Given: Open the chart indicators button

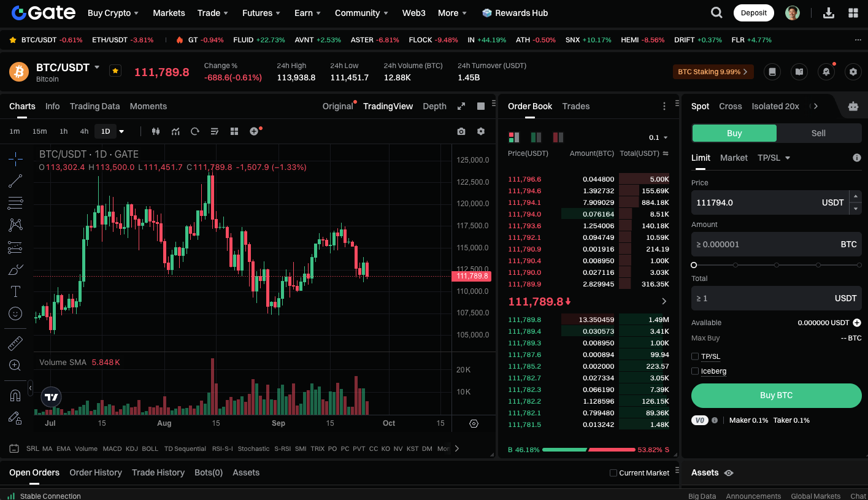Looking at the screenshot, I should click(x=175, y=131).
